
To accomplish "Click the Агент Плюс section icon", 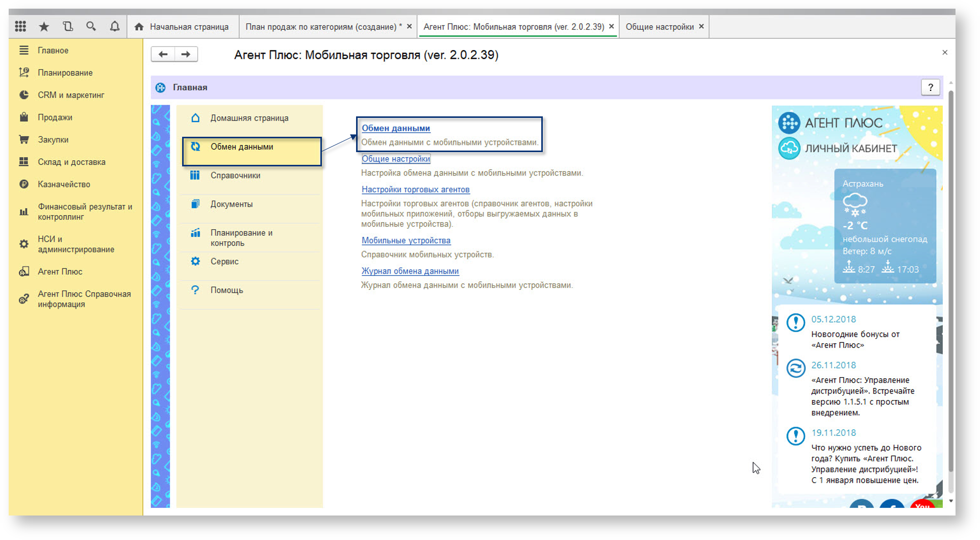I will (23, 272).
